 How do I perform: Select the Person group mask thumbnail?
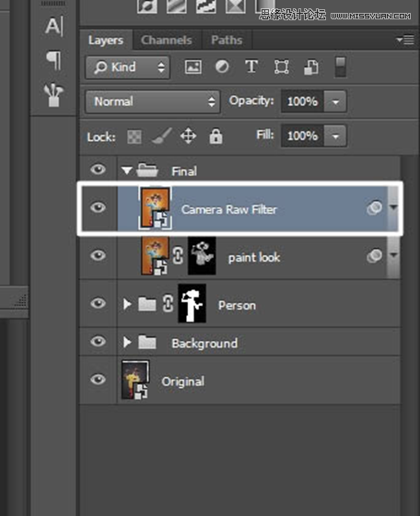[x=192, y=303]
